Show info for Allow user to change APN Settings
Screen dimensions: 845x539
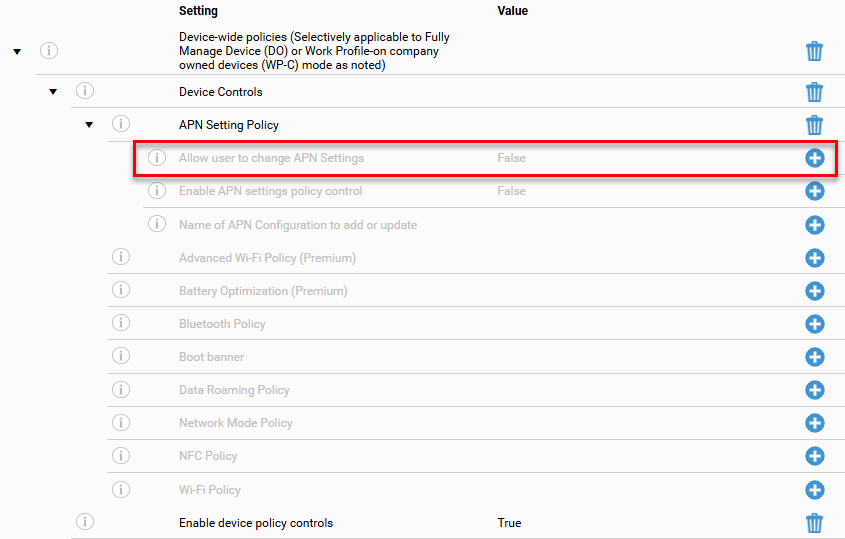click(157, 157)
